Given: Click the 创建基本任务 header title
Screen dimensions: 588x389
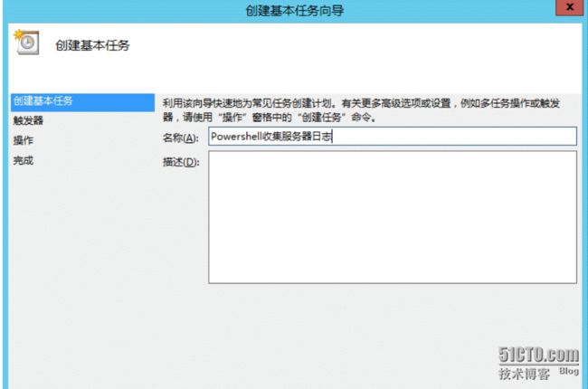Looking at the screenshot, I should (x=92, y=45).
